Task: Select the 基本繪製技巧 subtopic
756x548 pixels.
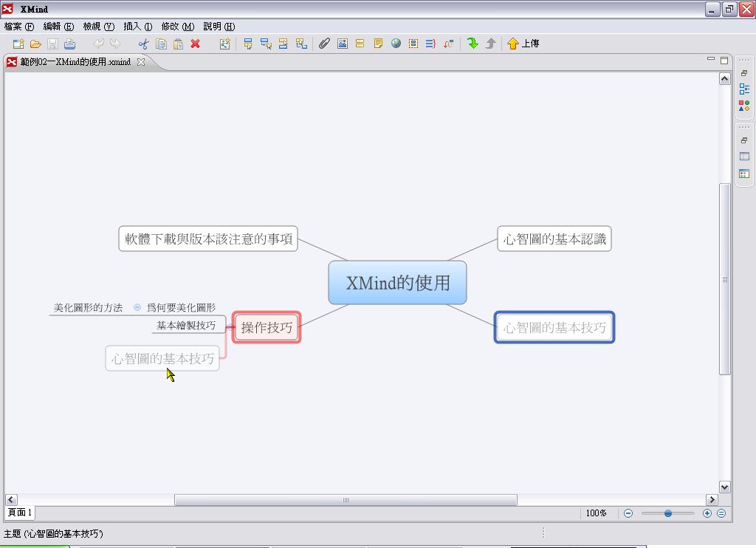Action: coord(186,326)
